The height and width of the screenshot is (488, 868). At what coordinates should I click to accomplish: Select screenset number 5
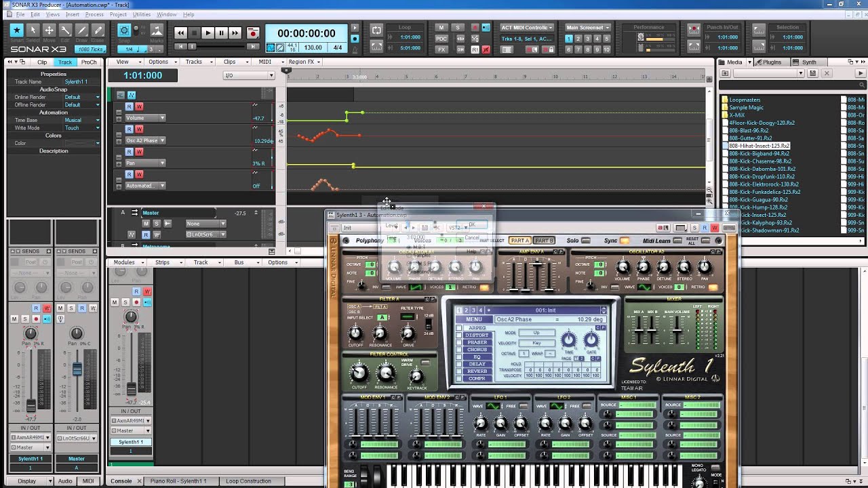point(608,39)
